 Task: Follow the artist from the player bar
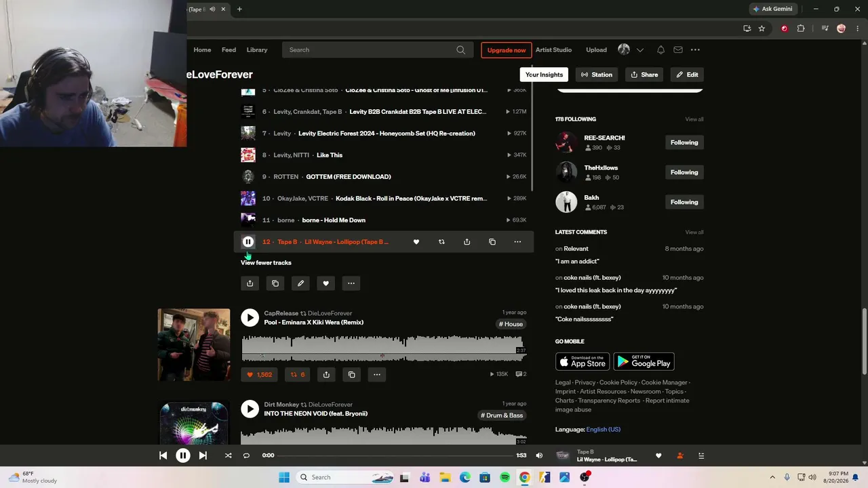pos(680,456)
